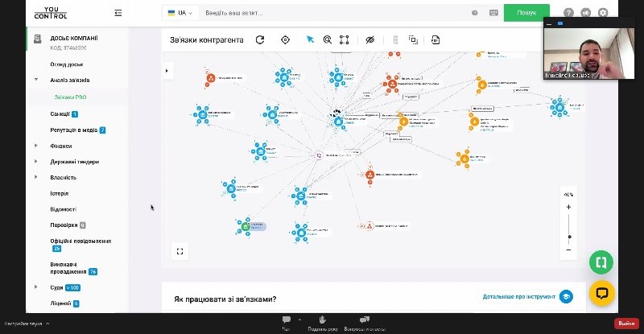This screenshot has height=334, width=644.
Task: Expand the Державні тендери section
Action: click(36, 162)
